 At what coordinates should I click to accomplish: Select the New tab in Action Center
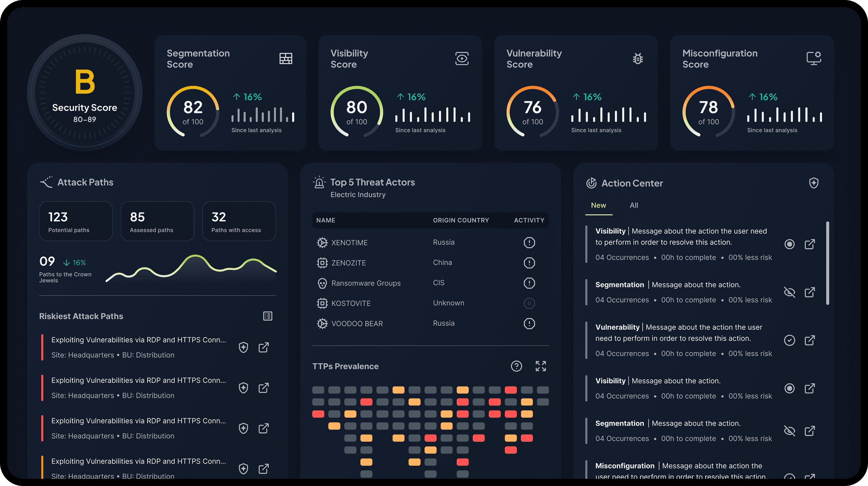[x=599, y=205]
